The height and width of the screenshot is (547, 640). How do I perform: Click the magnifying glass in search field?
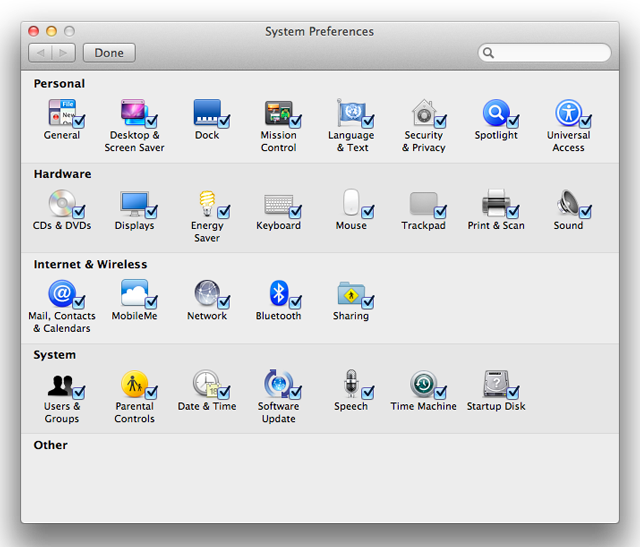click(x=488, y=53)
